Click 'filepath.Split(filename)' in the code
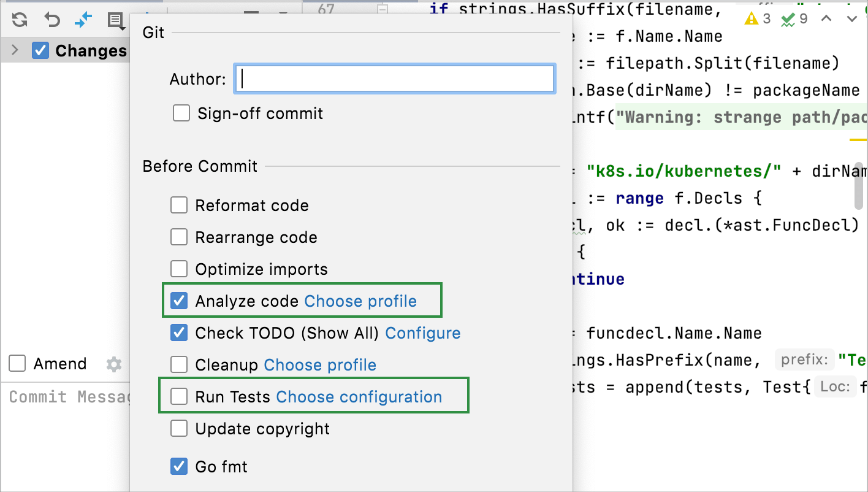The image size is (868, 492). 723,63
